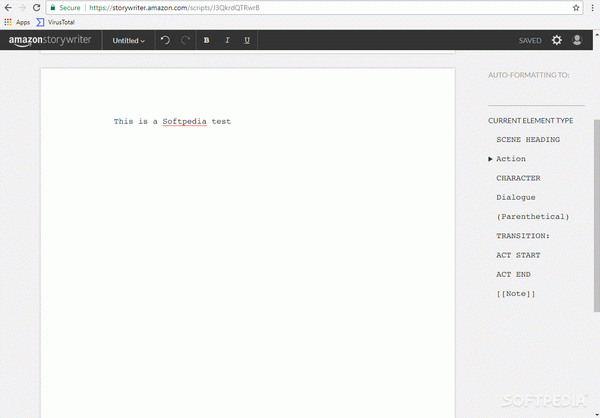This screenshot has width=600, height=418.
Task: Select the Dialogue element type
Action: point(516,198)
